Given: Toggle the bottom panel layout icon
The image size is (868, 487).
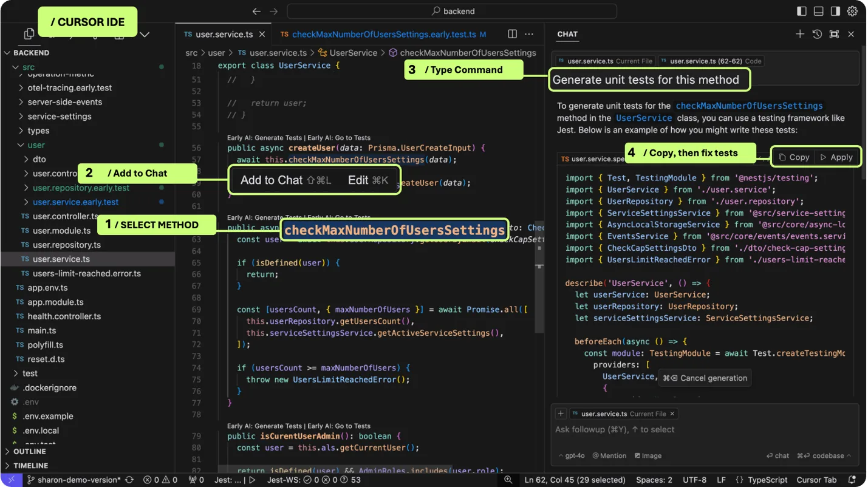Looking at the screenshot, I should click(819, 11).
